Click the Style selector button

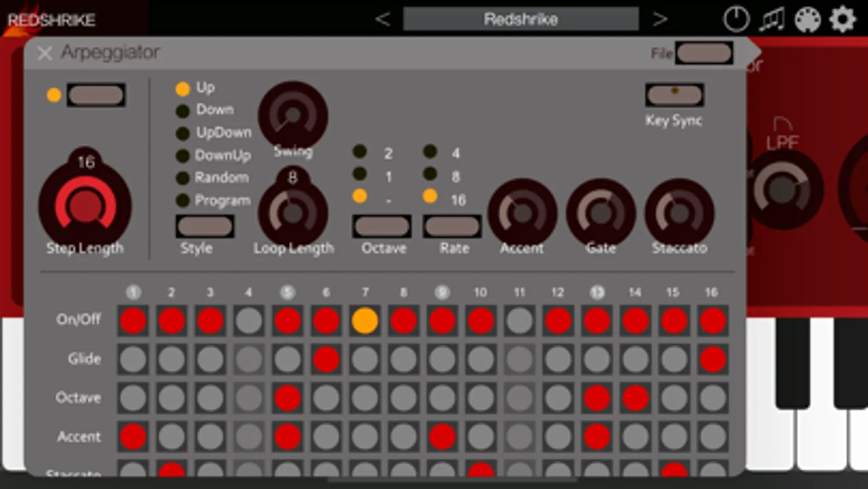(x=205, y=227)
